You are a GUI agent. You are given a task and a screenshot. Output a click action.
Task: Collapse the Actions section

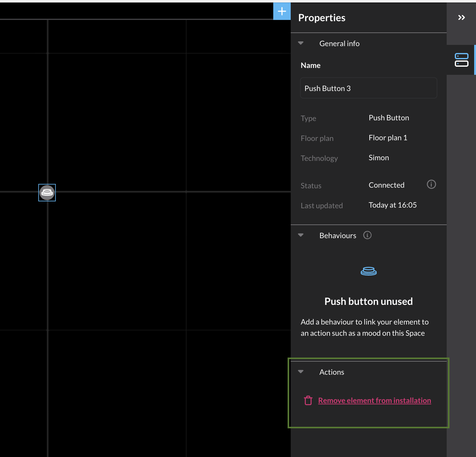[x=301, y=372]
